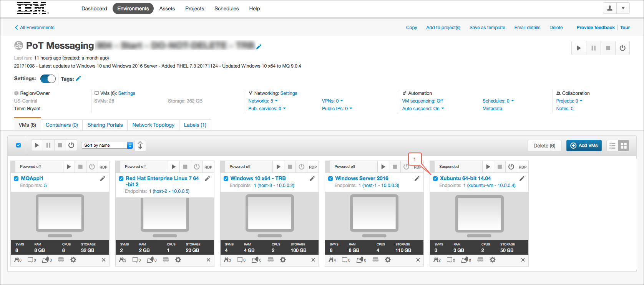The height and width of the screenshot is (285, 644).
Task: Open VM sequencing: Off link
Action: (423, 101)
